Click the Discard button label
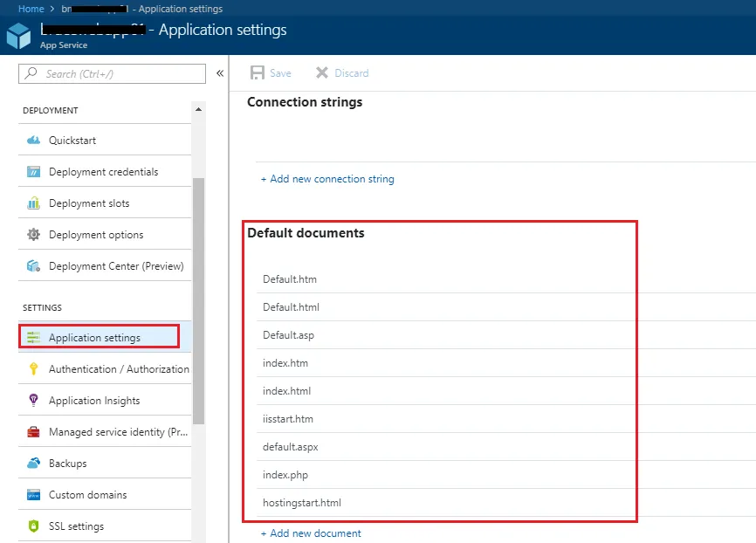 point(352,73)
